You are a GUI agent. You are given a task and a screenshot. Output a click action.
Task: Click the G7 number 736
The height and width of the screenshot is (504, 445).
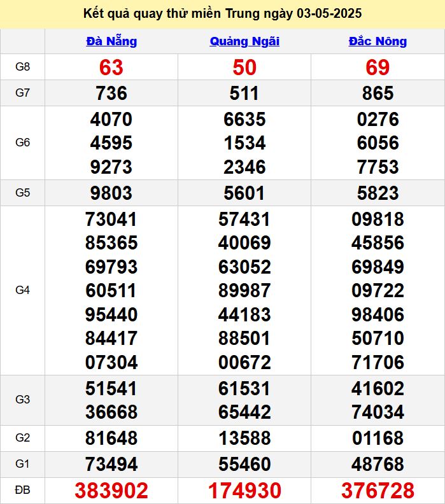click(x=111, y=93)
